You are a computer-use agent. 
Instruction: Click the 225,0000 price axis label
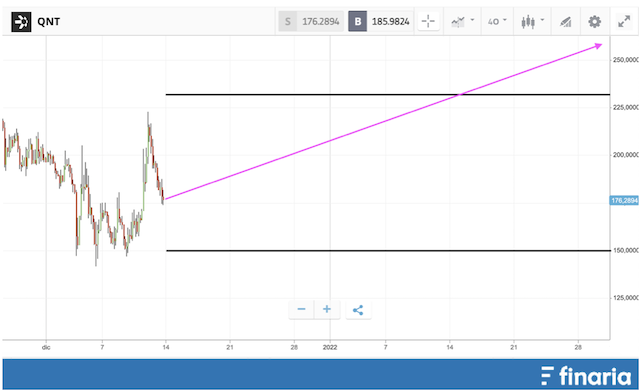625,107
